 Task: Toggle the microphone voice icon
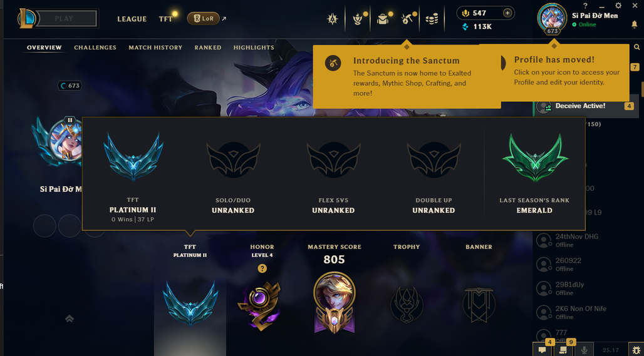[584, 350]
